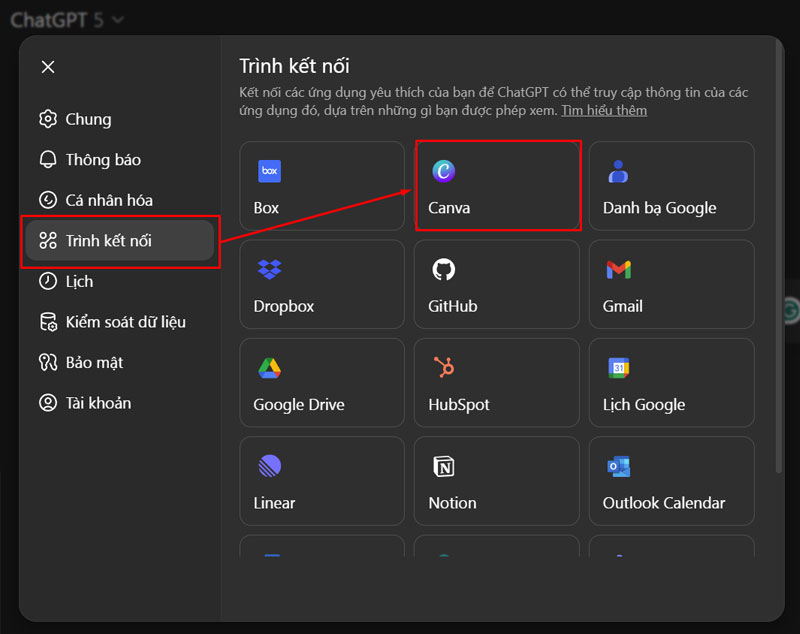Click the connectors list vertical scrollbar
The width and height of the screenshot is (800, 634).
click(779, 300)
